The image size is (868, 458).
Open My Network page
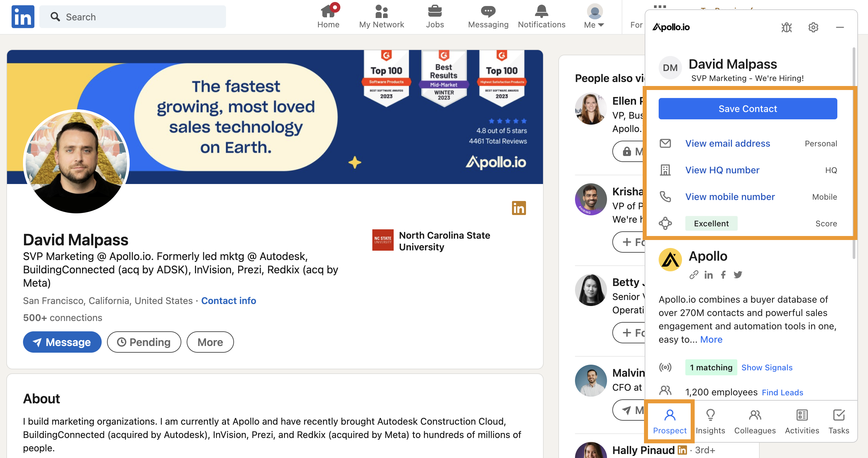381,16
